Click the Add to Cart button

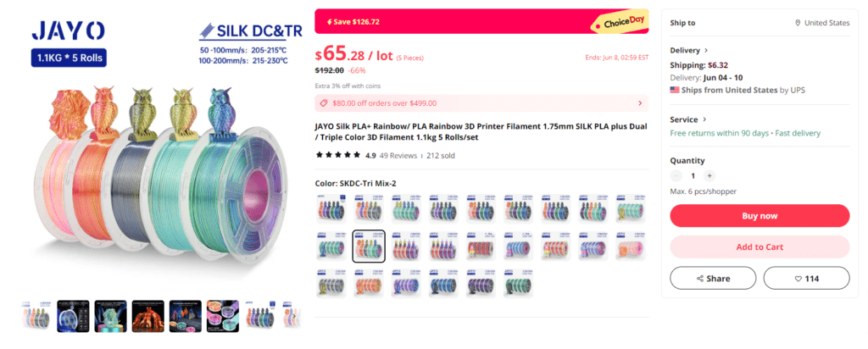759,247
